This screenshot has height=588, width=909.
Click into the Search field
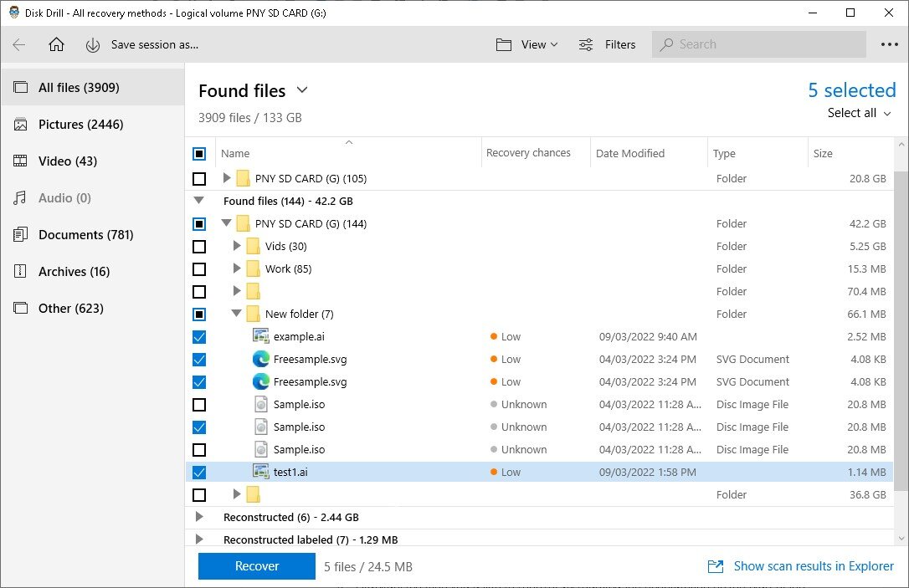click(x=757, y=45)
